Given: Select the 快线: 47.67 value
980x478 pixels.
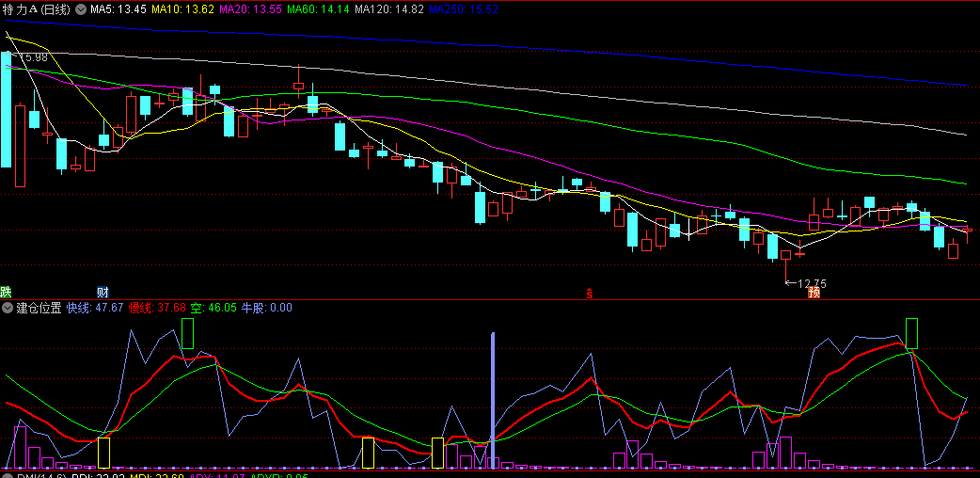Looking at the screenshot, I should pos(95,307).
